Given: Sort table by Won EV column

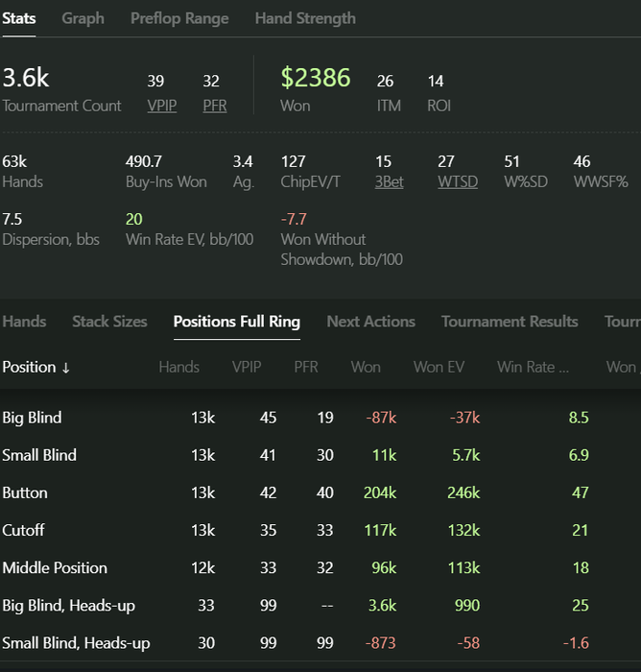Looking at the screenshot, I should point(439,367).
